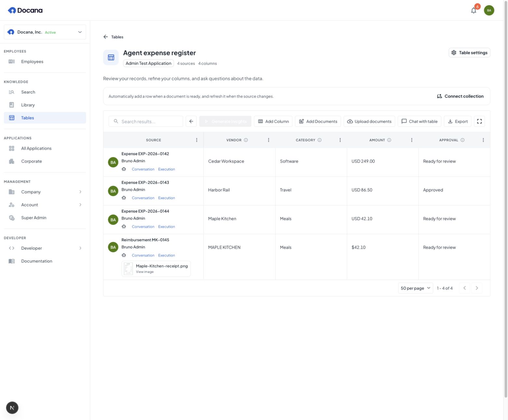The image size is (508, 420).
Task: Click agent icon in EXP-2026-0142 row
Action: (x=124, y=169)
